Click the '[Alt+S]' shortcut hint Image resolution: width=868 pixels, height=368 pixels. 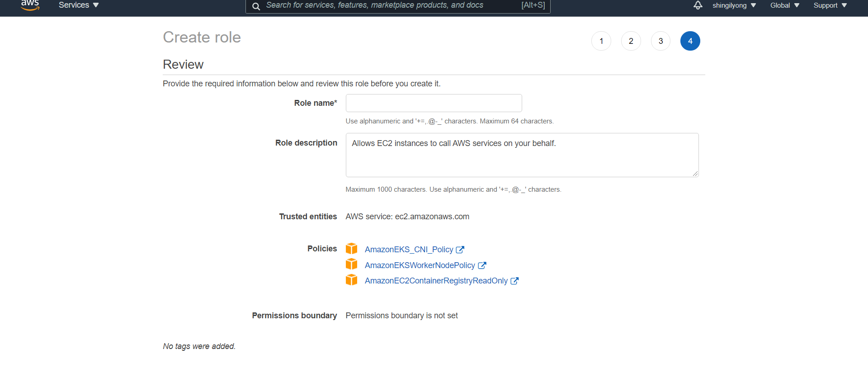[x=533, y=5]
